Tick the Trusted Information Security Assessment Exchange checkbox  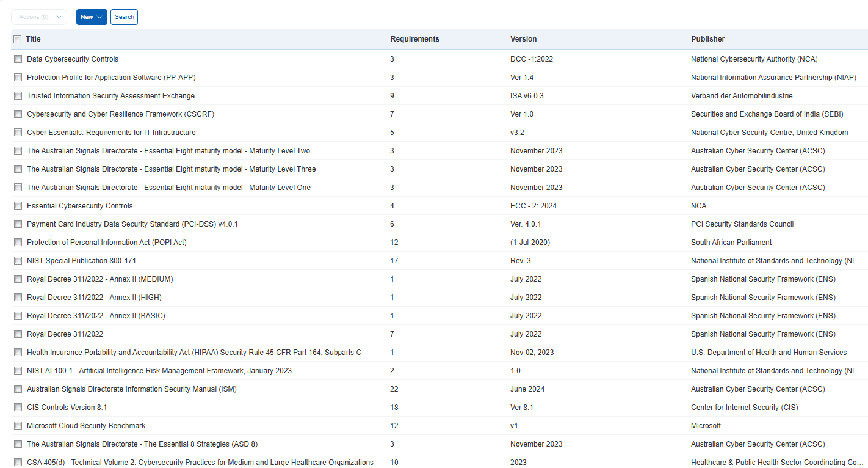click(18, 96)
